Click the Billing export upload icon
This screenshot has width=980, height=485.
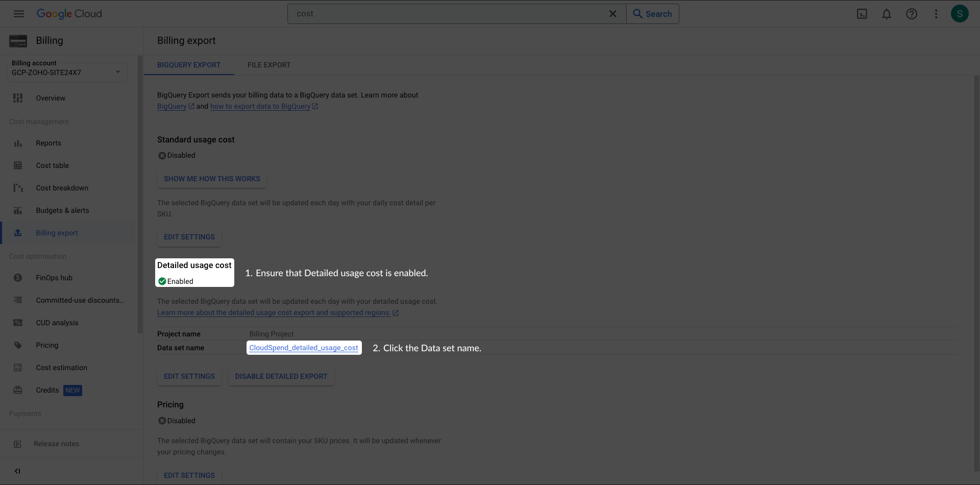tap(18, 233)
